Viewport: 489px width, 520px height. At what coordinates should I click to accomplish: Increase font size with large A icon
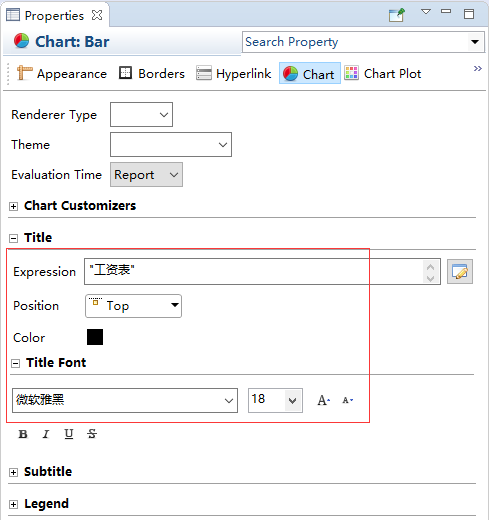[x=323, y=400]
